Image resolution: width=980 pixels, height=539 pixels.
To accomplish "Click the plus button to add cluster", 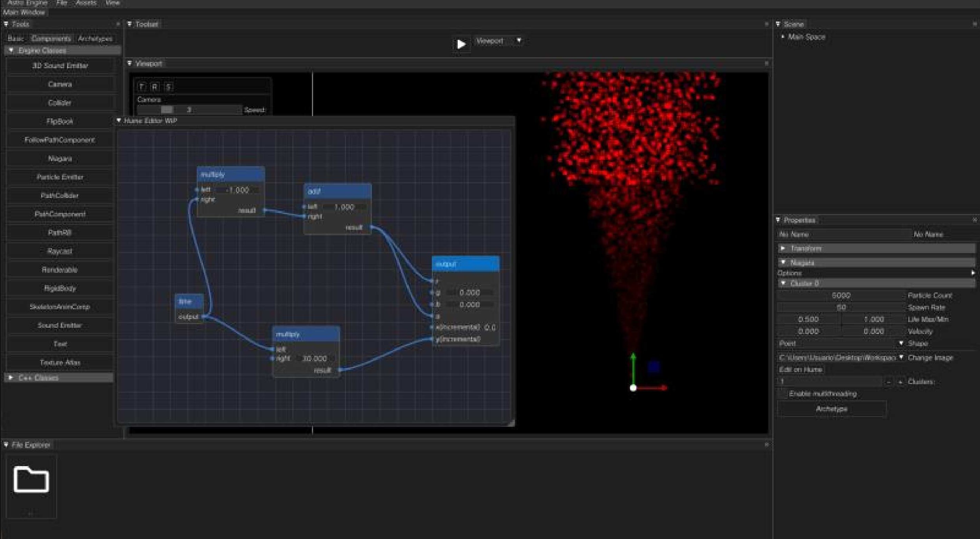I will click(x=900, y=382).
